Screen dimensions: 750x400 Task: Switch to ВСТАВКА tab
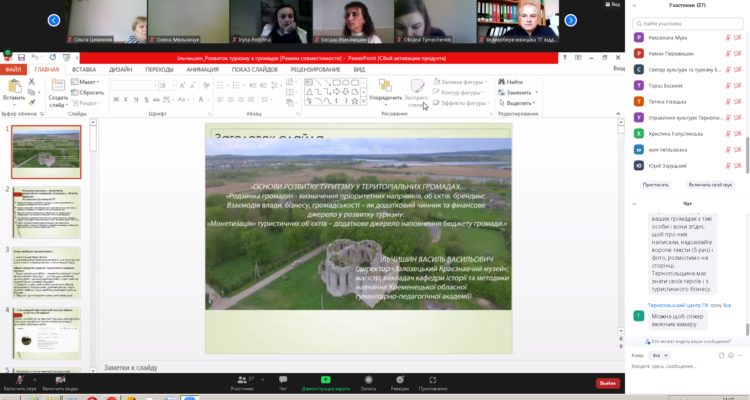(84, 69)
